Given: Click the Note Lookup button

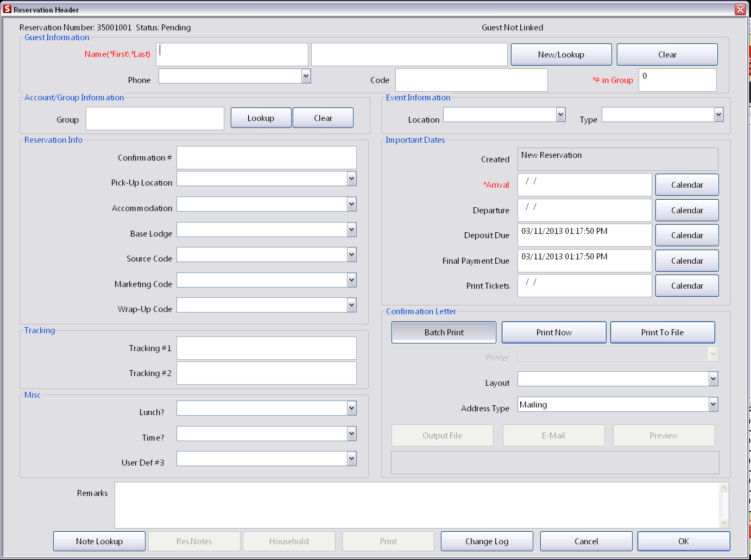Looking at the screenshot, I should click(99, 541).
